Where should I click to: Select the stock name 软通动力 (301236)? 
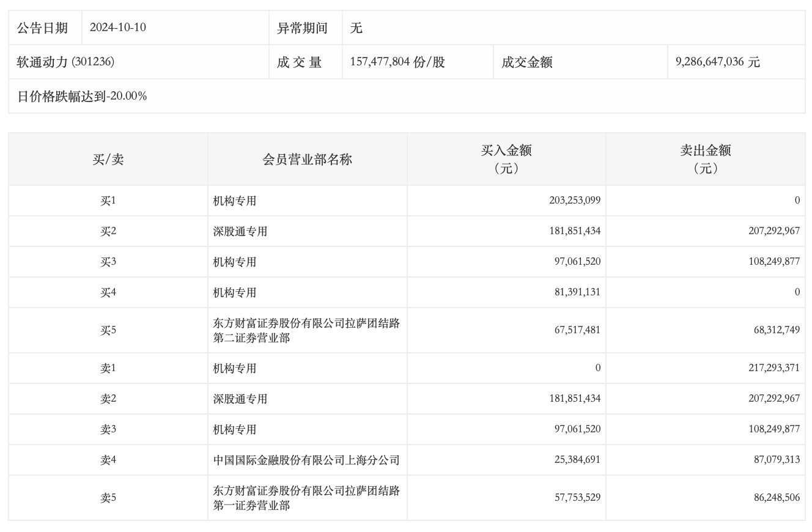65,62
